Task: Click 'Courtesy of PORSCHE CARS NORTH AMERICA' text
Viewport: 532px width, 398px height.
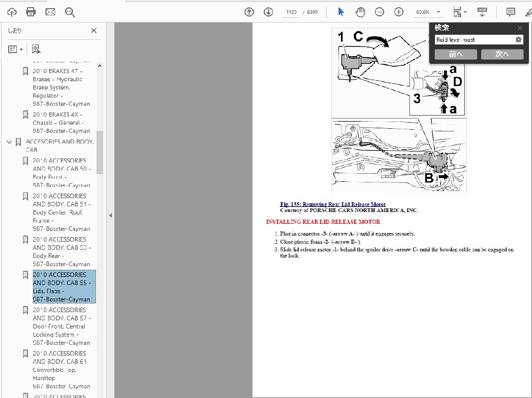Action: pos(349,210)
